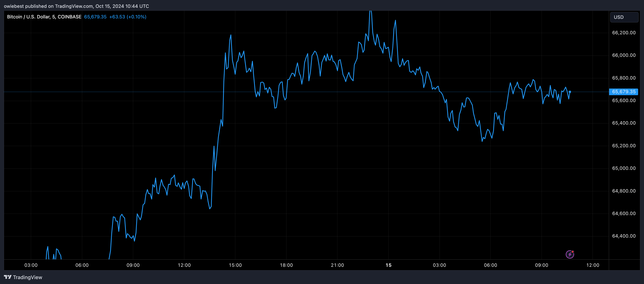Click the 65,000.00 price level label
Viewport: 644px width, 284px height.
coord(624,168)
